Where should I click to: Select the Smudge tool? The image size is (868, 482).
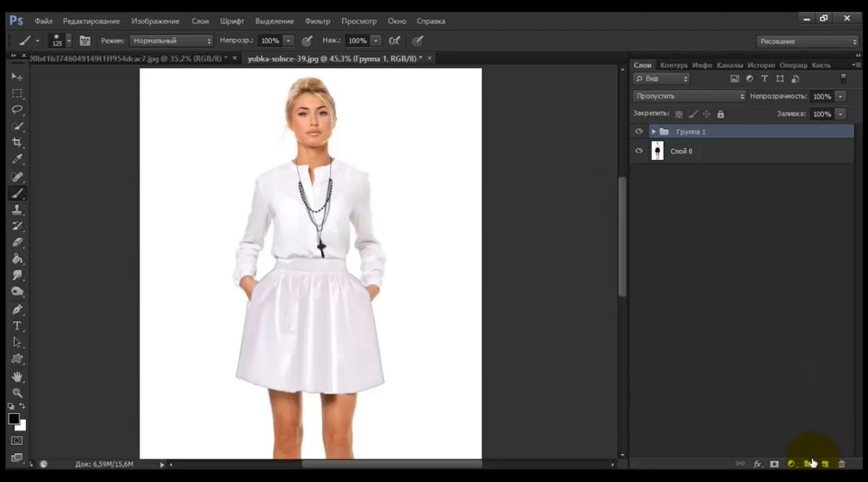(17, 276)
